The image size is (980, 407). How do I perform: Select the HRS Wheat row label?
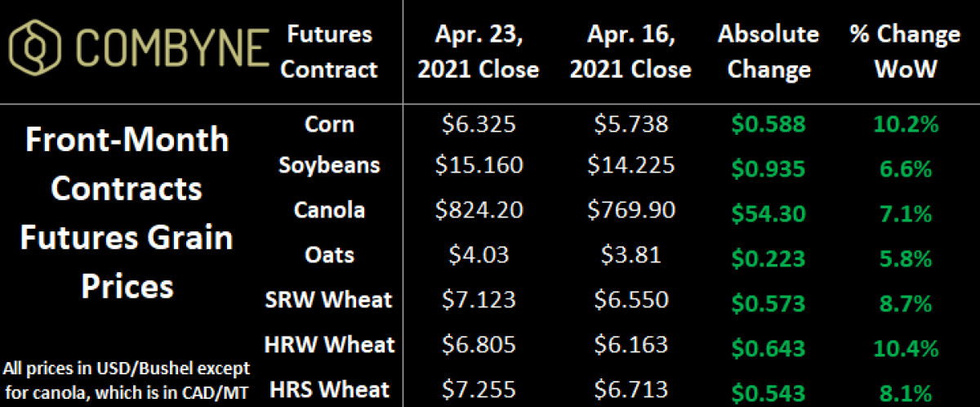(x=331, y=389)
